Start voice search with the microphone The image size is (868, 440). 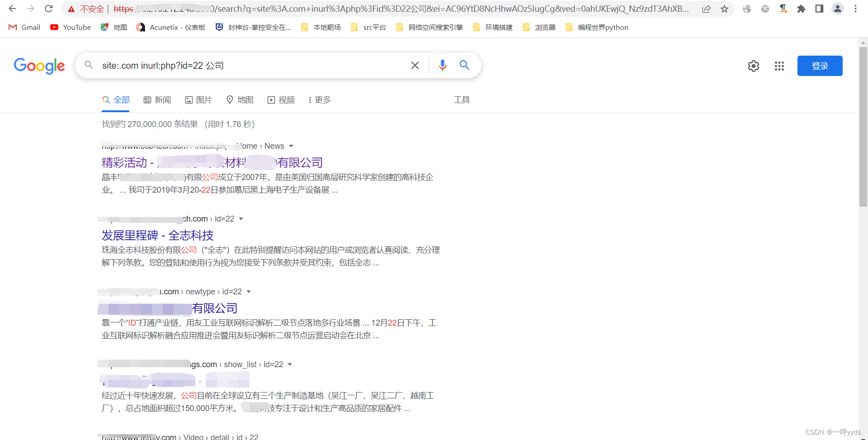[x=443, y=66]
